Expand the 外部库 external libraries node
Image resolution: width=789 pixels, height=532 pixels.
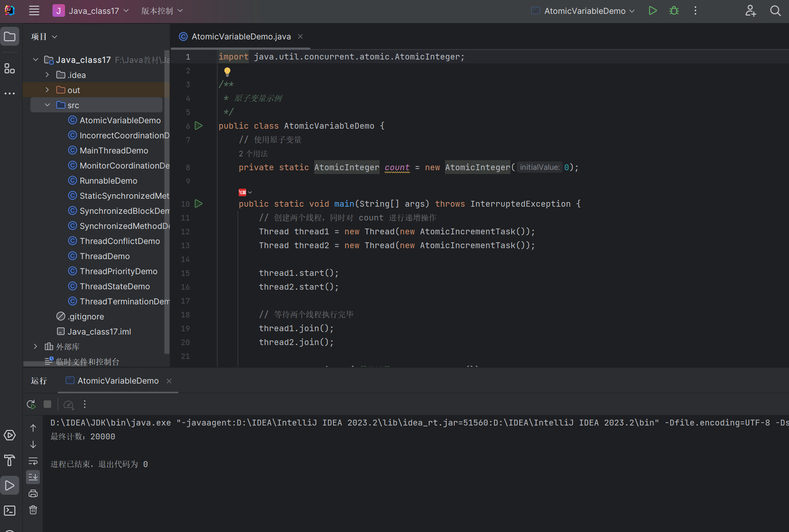[36, 347]
